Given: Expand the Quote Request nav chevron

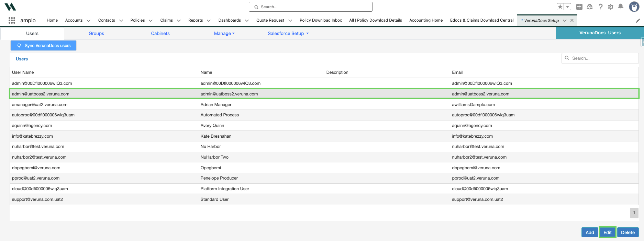Looking at the screenshot, I should tap(290, 21).
